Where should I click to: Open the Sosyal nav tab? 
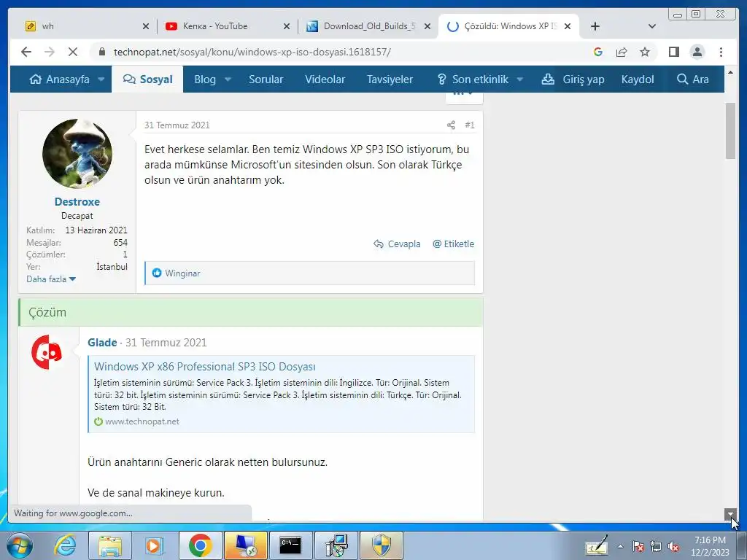coord(147,79)
